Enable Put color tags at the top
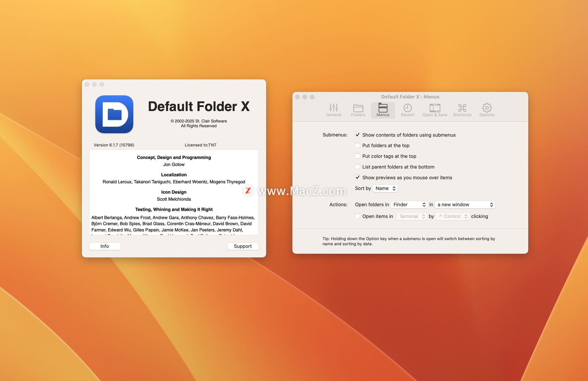Screen dimensions: 588x381 tap(357, 156)
